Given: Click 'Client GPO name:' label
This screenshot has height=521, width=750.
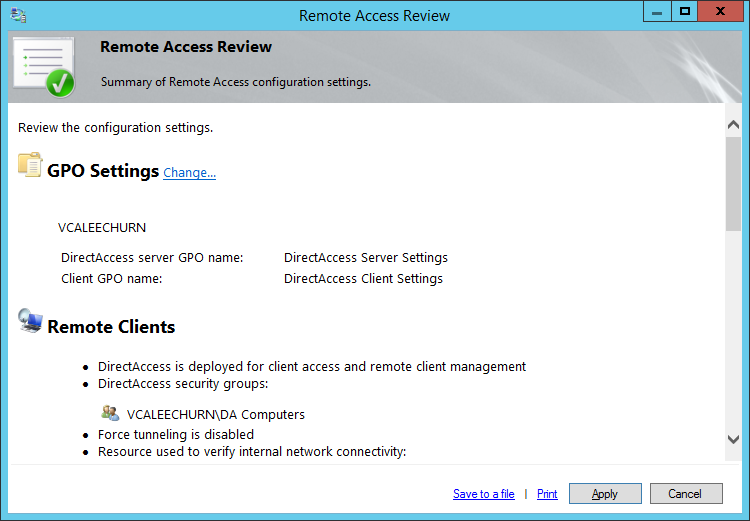Looking at the screenshot, I should coord(111,279).
